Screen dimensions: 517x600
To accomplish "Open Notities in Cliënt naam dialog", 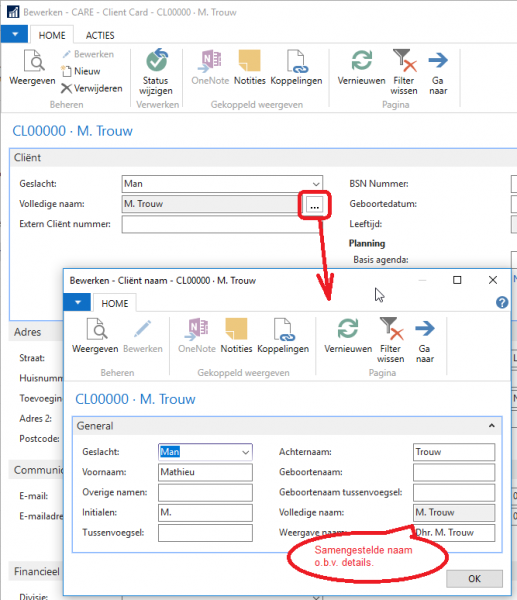I will click(x=236, y=335).
